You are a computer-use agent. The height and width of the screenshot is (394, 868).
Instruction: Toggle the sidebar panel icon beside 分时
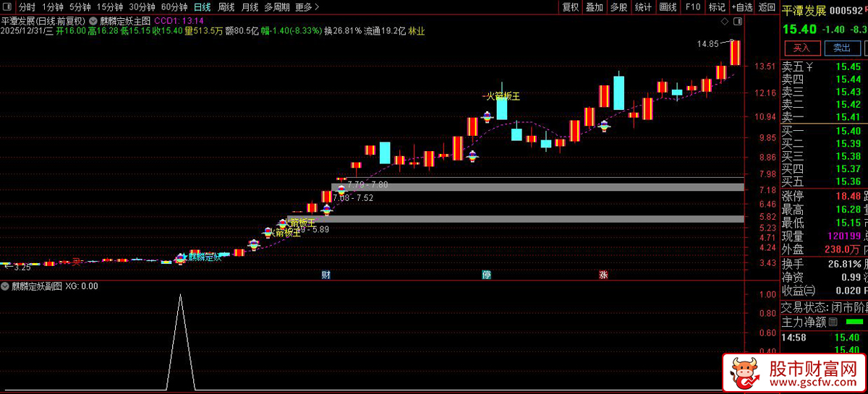click(7, 7)
